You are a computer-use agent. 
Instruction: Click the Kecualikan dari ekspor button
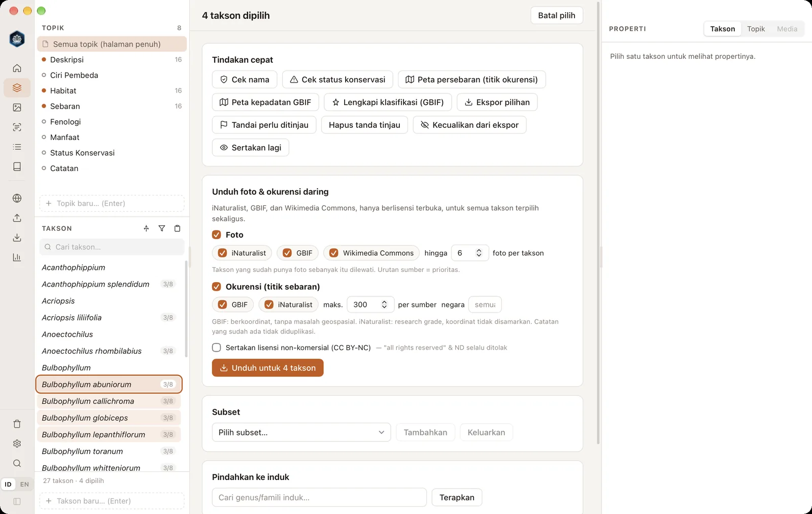pyautogui.click(x=469, y=125)
